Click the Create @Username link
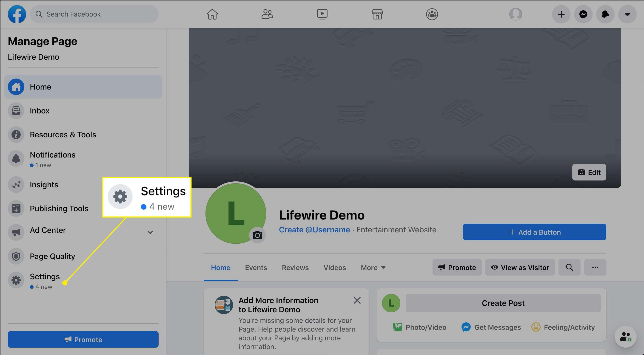 tap(314, 230)
